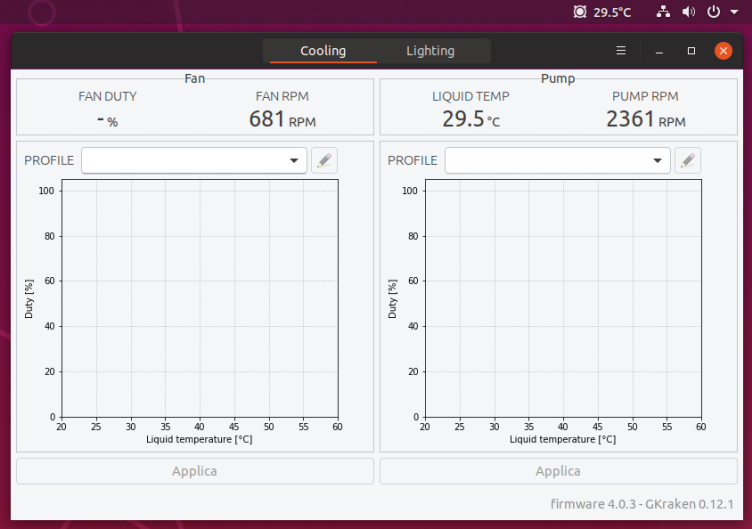Image resolution: width=752 pixels, height=529 pixels.
Task: Switch to the Cooling tab
Action: click(x=322, y=51)
